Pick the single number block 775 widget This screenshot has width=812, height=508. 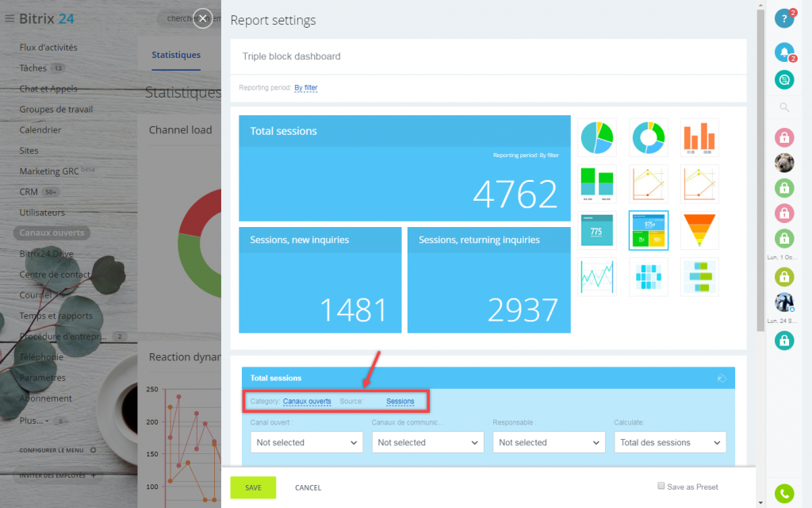pyautogui.click(x=597, y=230)
